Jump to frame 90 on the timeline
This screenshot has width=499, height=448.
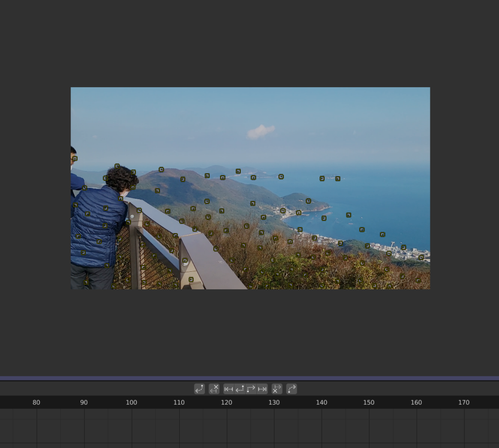84,402
